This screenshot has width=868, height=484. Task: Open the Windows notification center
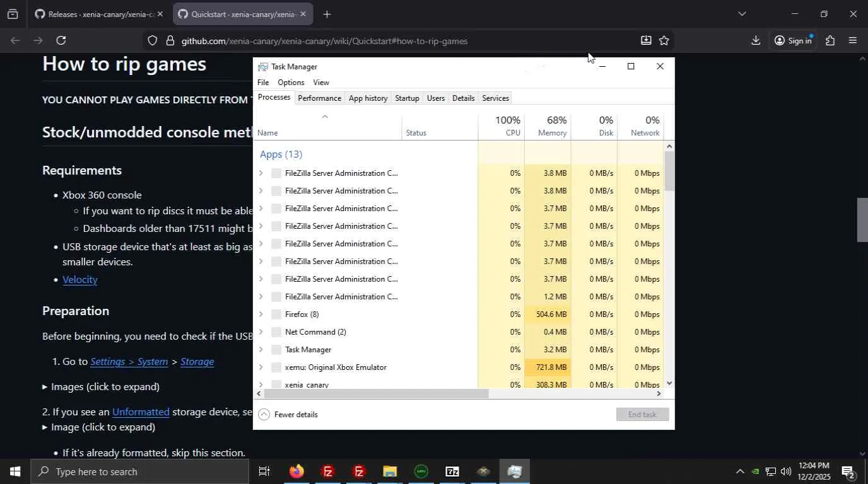(x=848, y=471)
